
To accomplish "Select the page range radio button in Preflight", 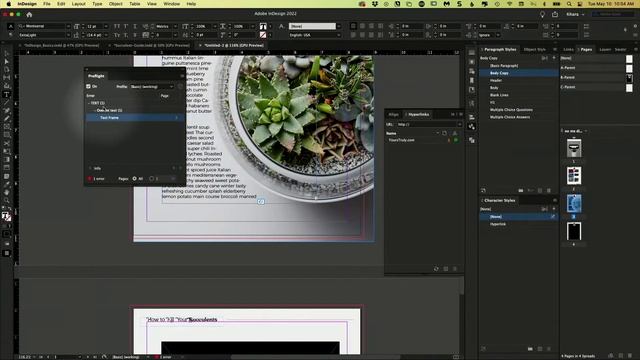I will coord(151,178).
